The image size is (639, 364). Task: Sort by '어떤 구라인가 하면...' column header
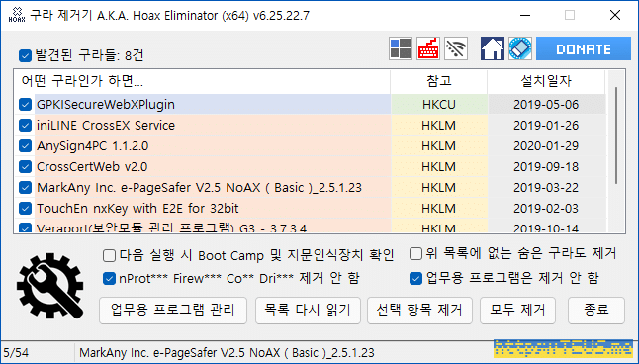point(202,81)
